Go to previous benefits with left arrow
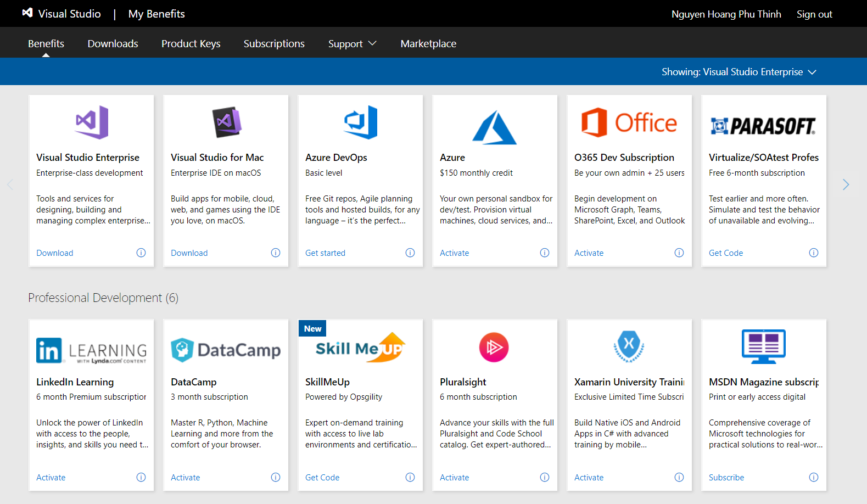Image resolution: width=867 pixels, height=504 pixels. 10,184
